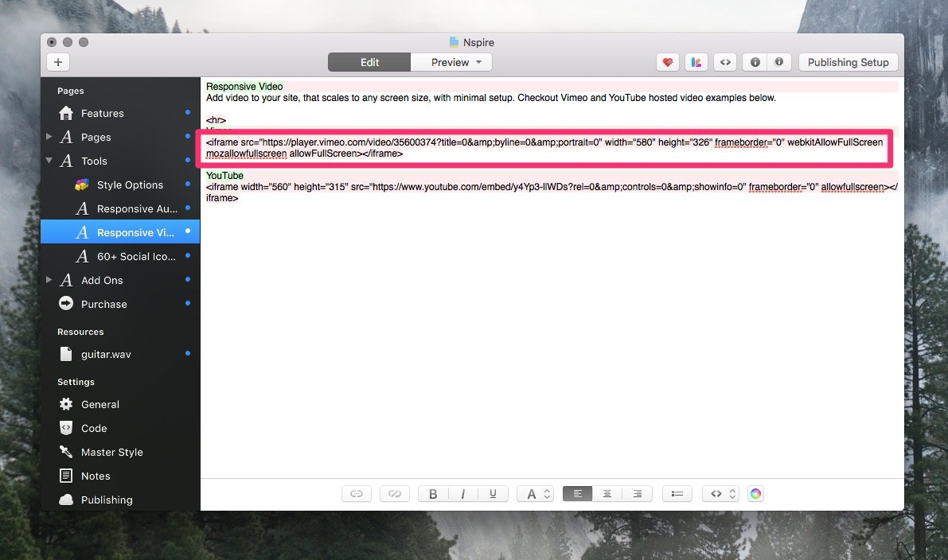948x560 pixels.
Task: Click the plus add page button
Action: [58, 62]
